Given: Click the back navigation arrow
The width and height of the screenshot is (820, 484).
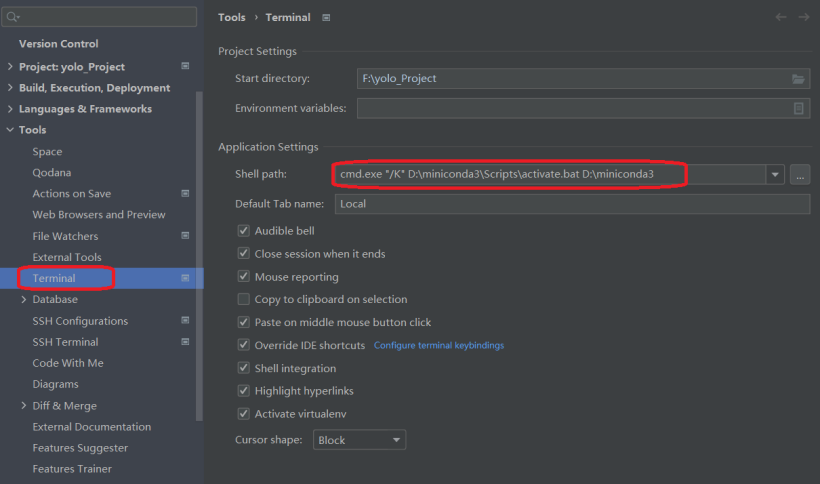Looking at the screenshot, I should point(781,17).
